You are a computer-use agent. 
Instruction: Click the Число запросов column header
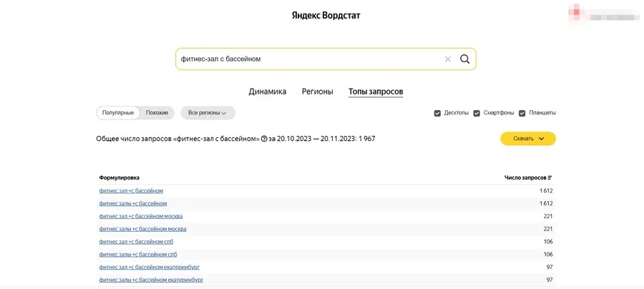525,177
